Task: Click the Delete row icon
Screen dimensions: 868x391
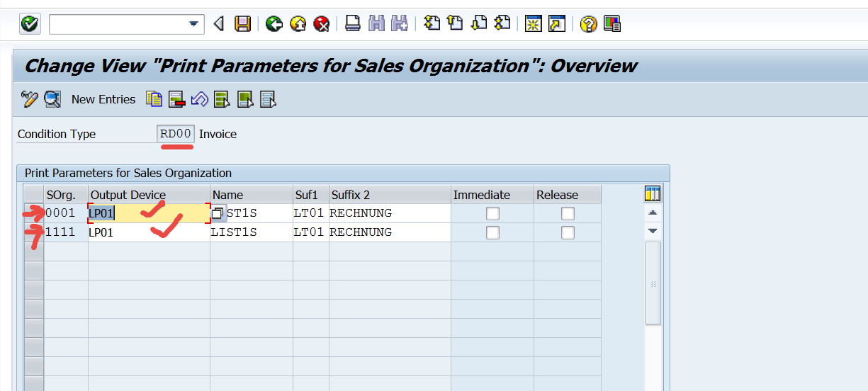Action: (x=176, y=99)
